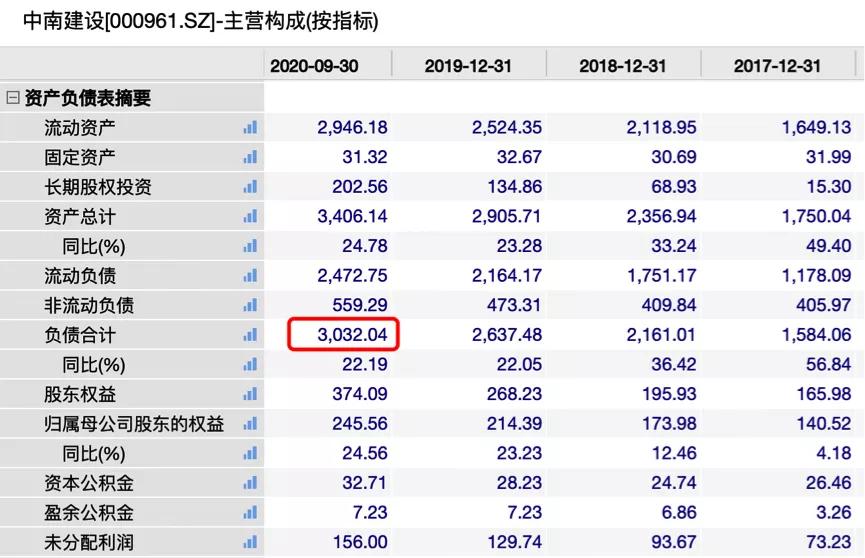Click the chart icon next to 长期股权投资
Screen dimensions: 865x558
[x=250, y=187]
